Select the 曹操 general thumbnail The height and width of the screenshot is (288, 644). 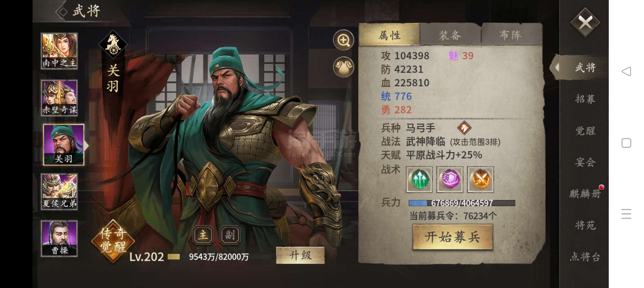click(59, 238)
